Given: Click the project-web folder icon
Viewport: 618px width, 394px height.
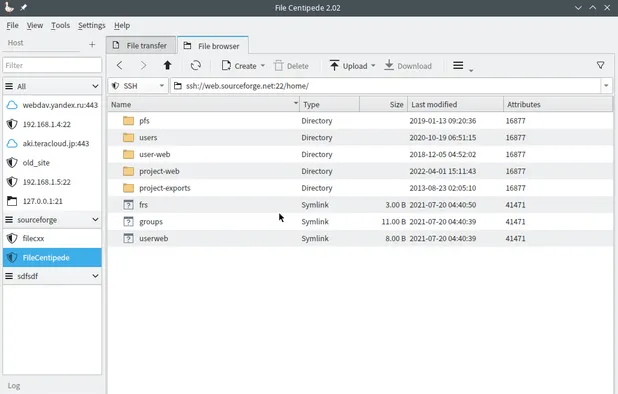Looking at the screenshot, I should pos(128,171).
